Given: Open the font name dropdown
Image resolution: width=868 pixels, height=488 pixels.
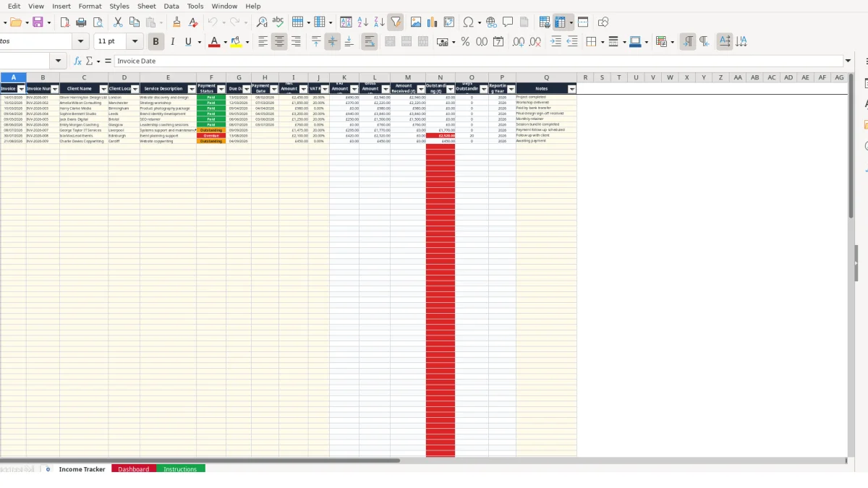Looking at the screenshot, I should tap(81, 42).
